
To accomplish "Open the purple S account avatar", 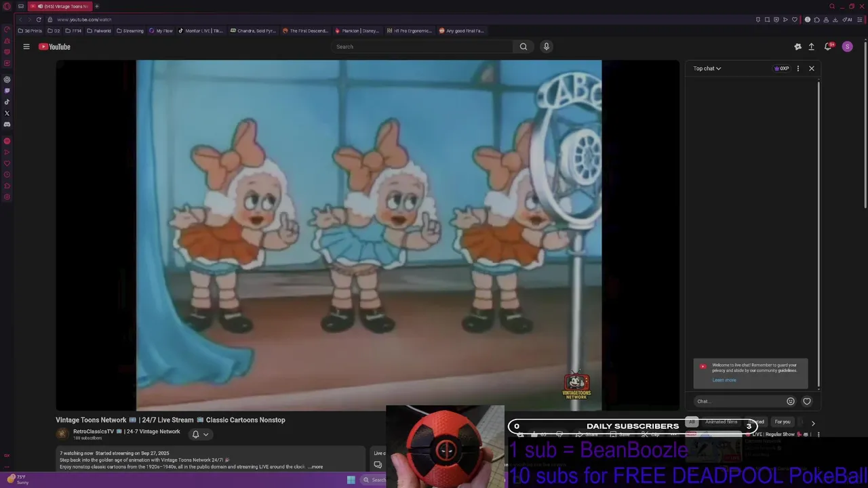I will [x=847, y=47].
